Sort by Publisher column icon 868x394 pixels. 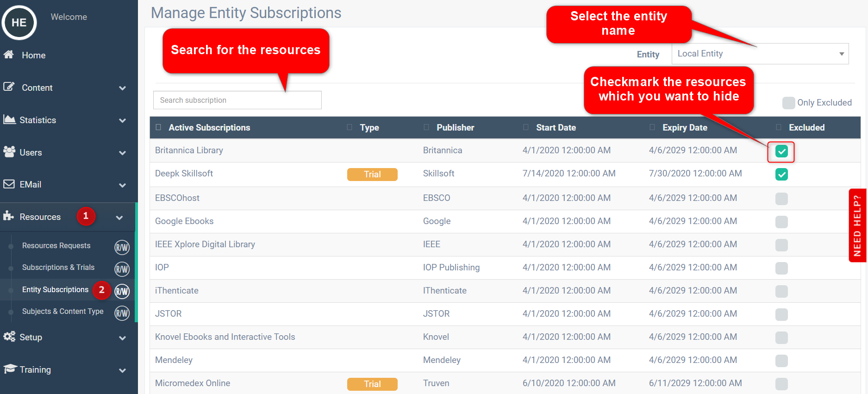pos(426,127)
